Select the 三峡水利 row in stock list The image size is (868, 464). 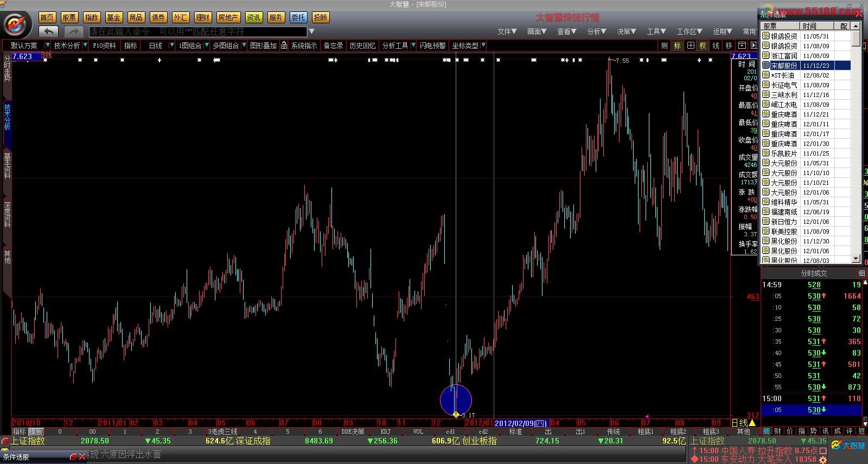click(806, 95)
